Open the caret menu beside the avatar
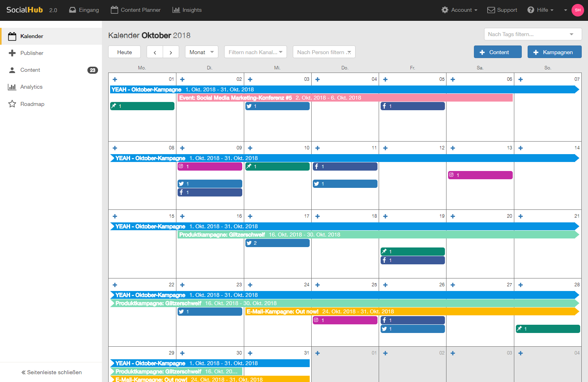Image resolution: width=588 pixels, height=382 pixels. (566, 10)
